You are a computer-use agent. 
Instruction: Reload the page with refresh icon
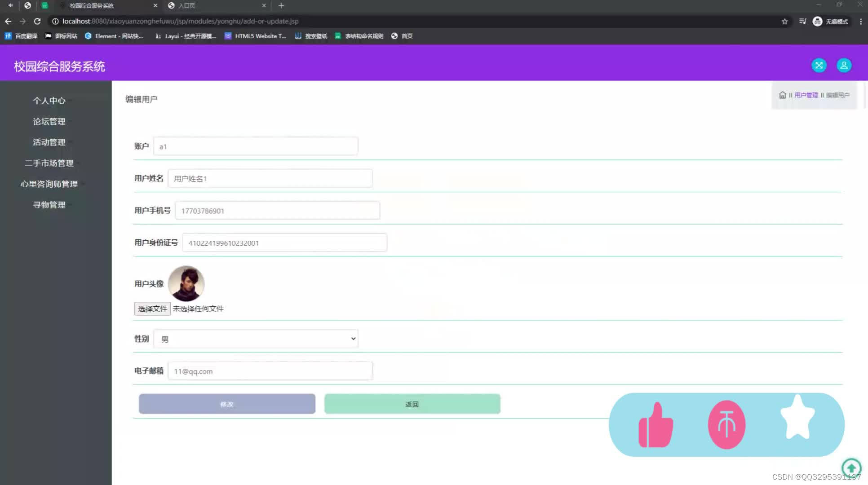(37, 21)
